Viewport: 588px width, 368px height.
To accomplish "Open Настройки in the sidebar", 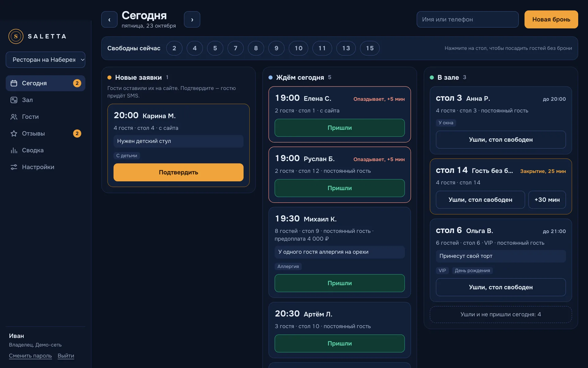I will pyautogui.click(x=45, y=167).
